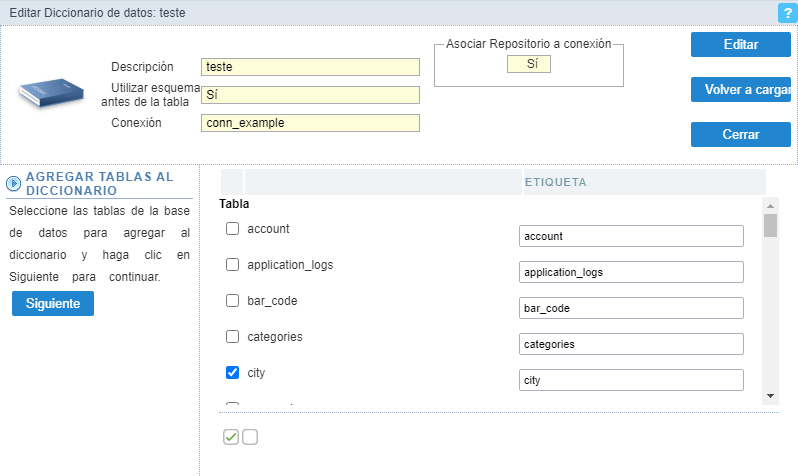Click the Conexión conn_example field
Viewport: 798px width, 476px height.
(310, 123)
